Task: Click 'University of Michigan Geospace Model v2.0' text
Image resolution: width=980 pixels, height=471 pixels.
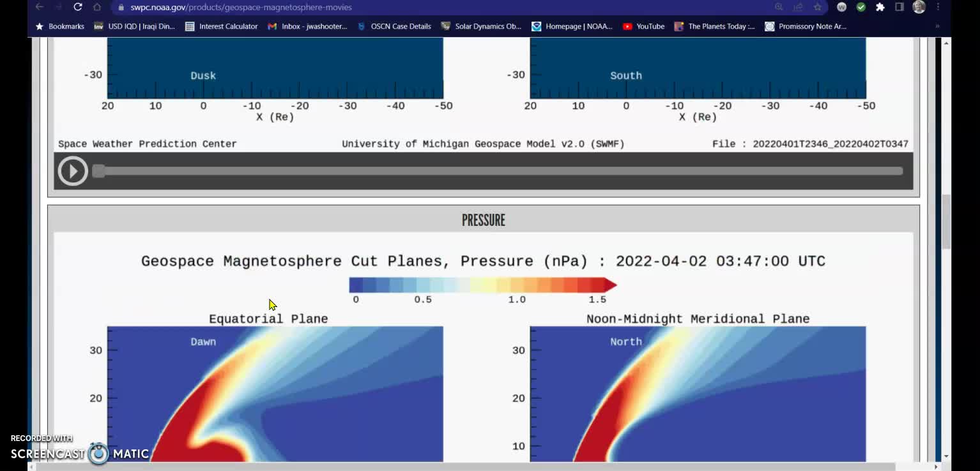Action: tap(483, 144)
